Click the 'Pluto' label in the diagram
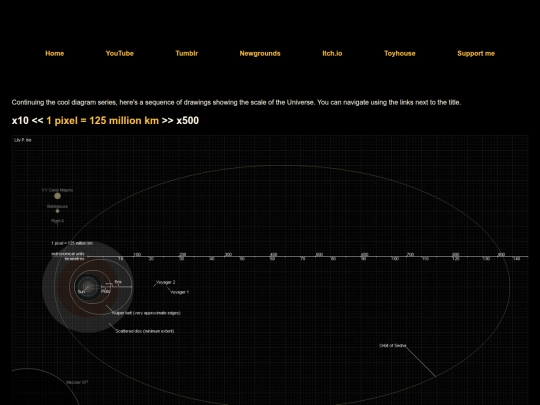 (106, 291)
